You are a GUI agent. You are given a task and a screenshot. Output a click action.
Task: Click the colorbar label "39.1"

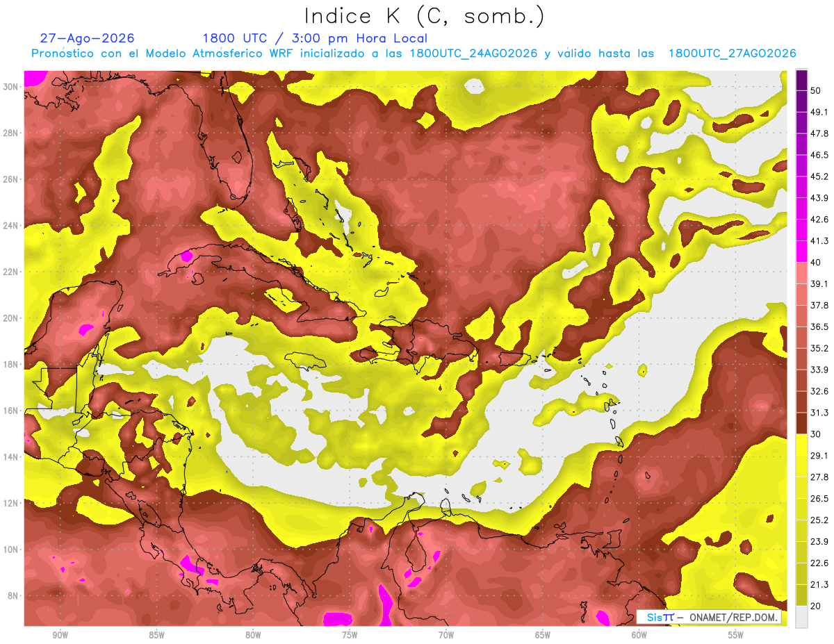[820, 284]
